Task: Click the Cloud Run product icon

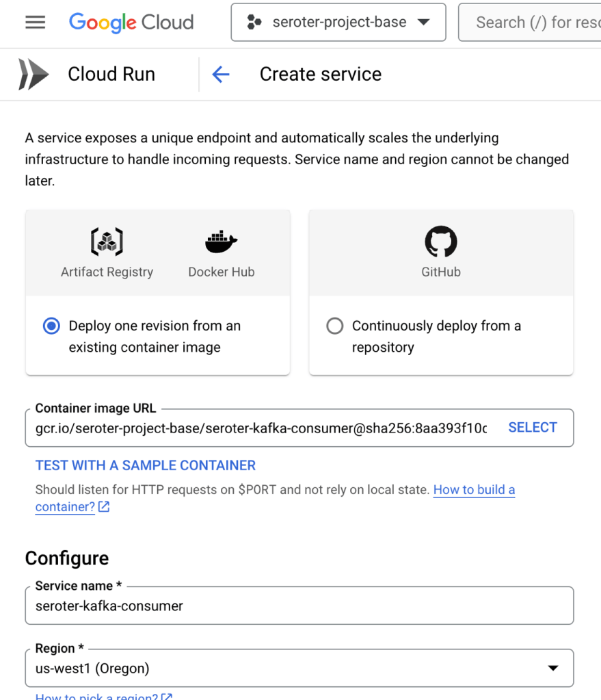Action: pos(34,75)
